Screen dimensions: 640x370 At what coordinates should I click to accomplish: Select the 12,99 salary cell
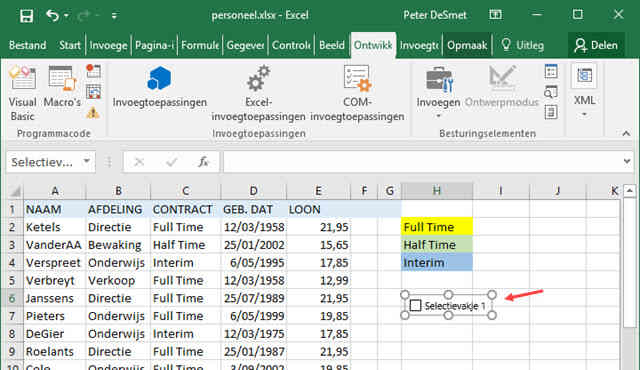coord(318,281)
